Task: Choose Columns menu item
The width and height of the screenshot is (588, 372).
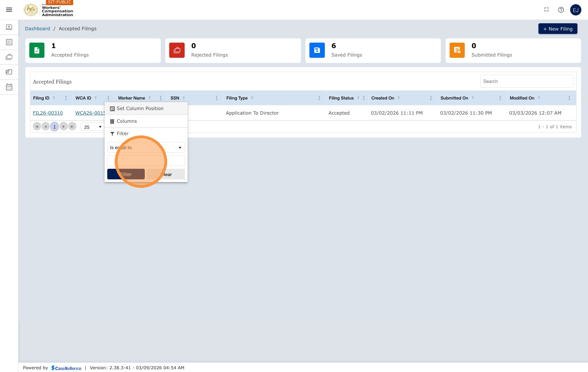Action: pyautogui.click(x=146, y=121)
